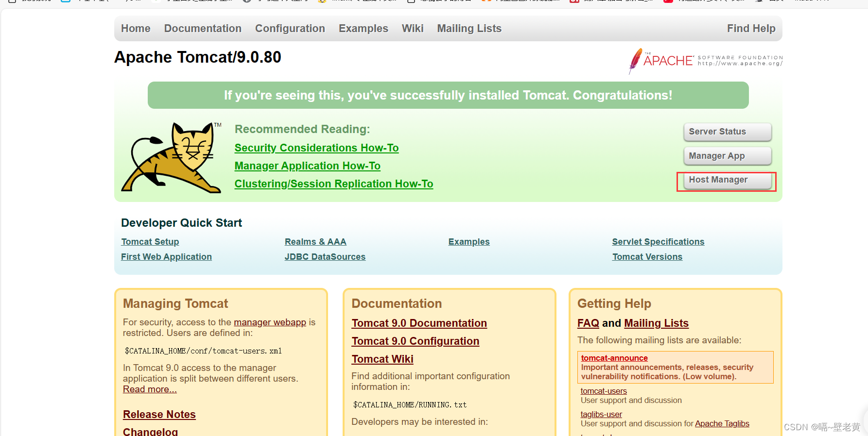Screen dimensions: 868x436
Task: Click the successful install congratulations banner
Action: pos(448,95)
